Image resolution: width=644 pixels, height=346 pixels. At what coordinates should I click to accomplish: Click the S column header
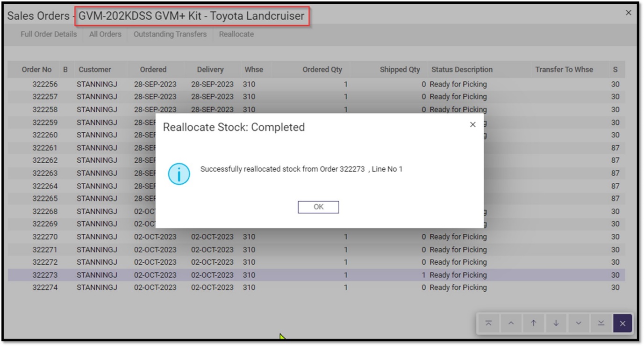615,70
